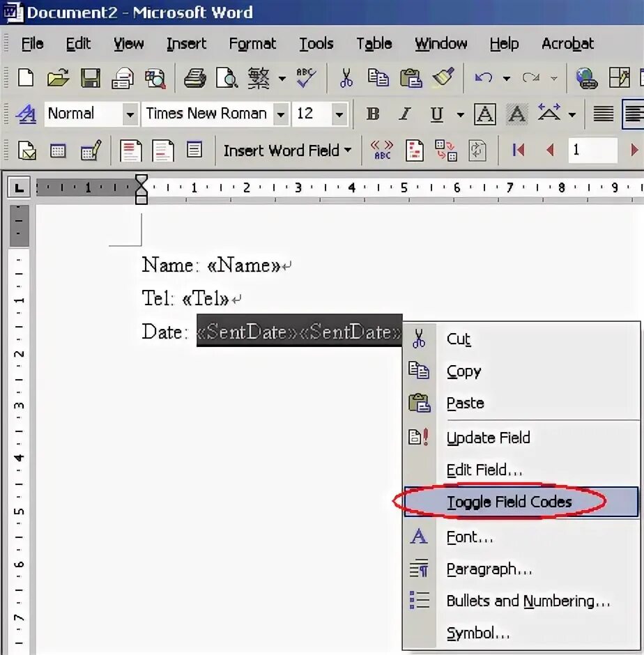644x655 pixels.
Task: Click the Redo arrow icon
Action: (531, 78)
